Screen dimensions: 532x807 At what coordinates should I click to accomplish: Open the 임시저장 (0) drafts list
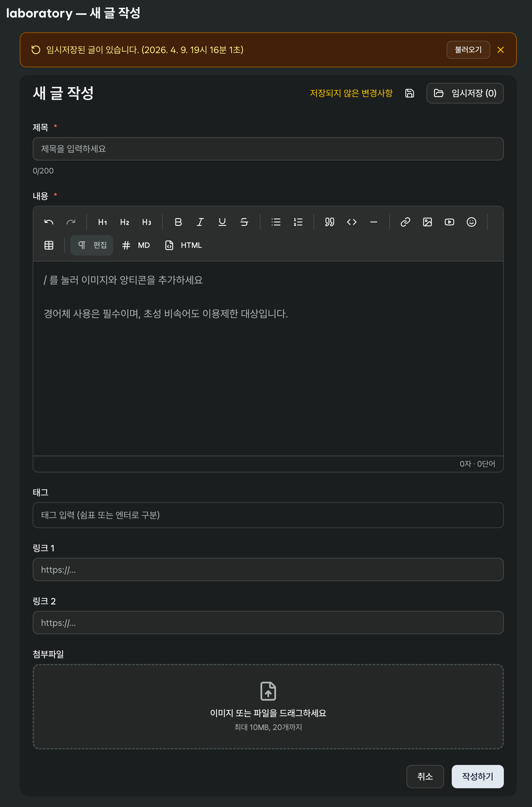coord(465,93)
